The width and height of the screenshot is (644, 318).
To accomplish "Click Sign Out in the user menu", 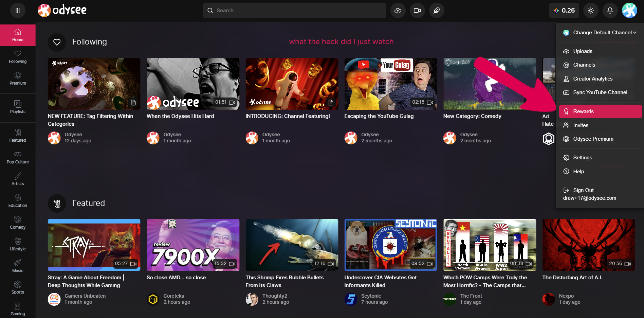I will [600, 194].
